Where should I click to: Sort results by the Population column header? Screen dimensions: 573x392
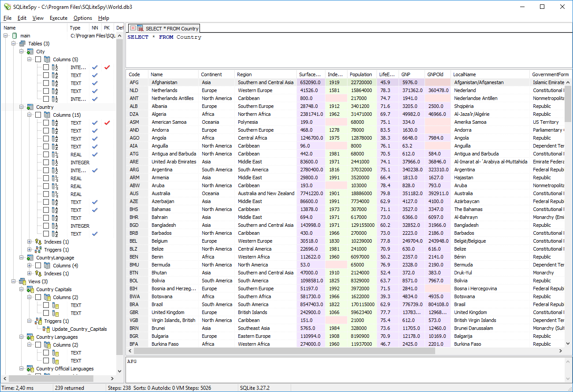click(361, 74)
